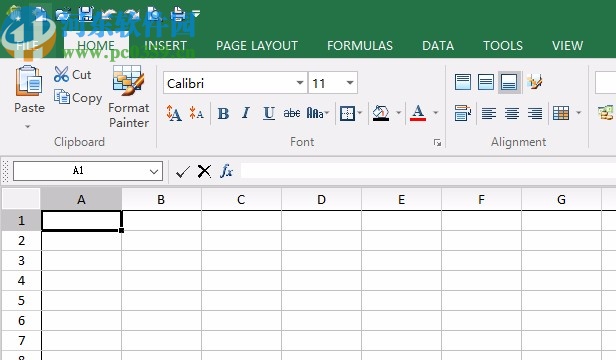Image resolution: width=616 pixels, height=360 pixels.
Task: Click inside the Calibri font name box
Action: (x=229, y=83)
